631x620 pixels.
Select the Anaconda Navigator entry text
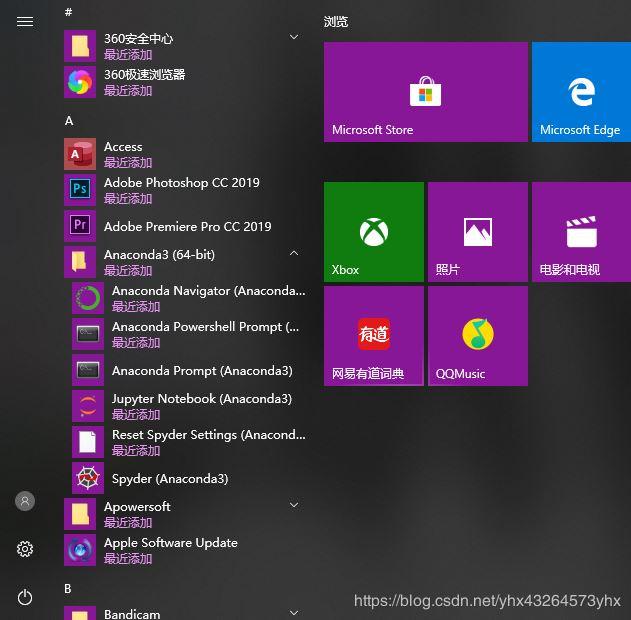point(209,291)
